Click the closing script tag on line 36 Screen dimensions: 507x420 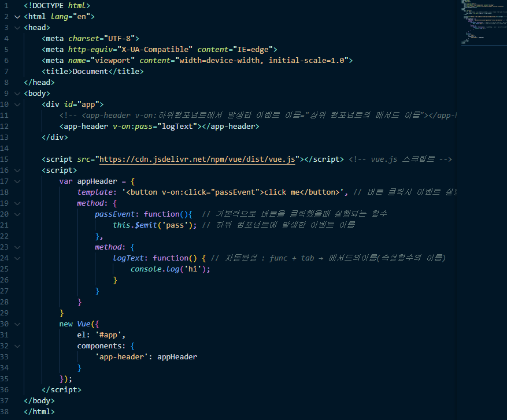[x=61, y=390]
